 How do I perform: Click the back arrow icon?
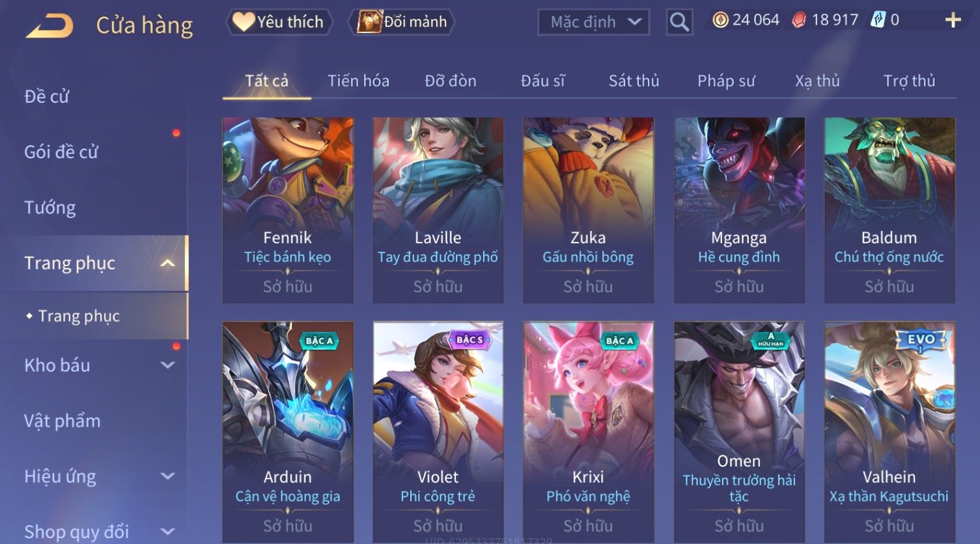coord(49,26)
